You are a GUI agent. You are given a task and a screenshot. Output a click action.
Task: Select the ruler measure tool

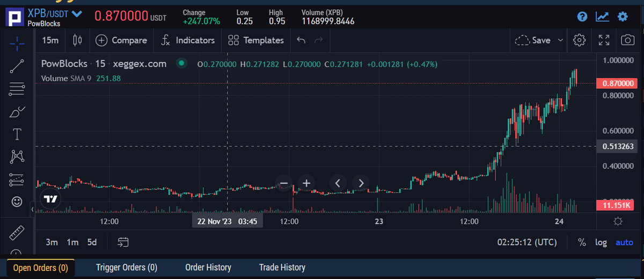tap(17, 233)
